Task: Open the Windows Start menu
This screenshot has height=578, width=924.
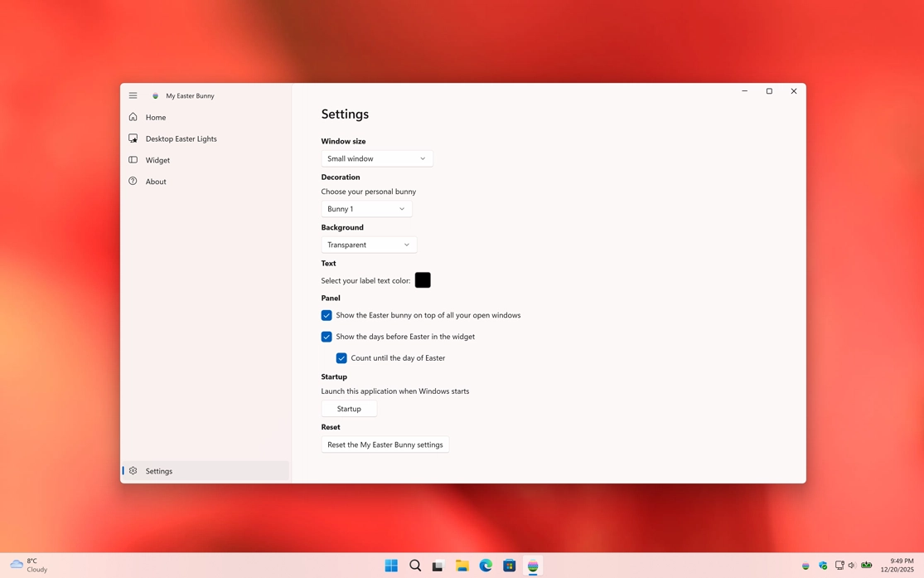Action: 391,566
